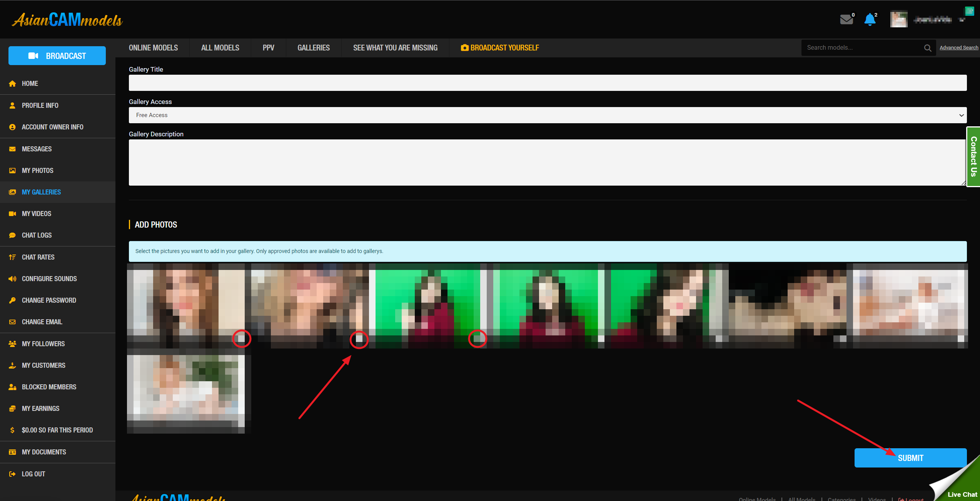Screen dimensions: 980x501
Task: Expand the Gallery Access dropdown
Action: click(548, 115)
